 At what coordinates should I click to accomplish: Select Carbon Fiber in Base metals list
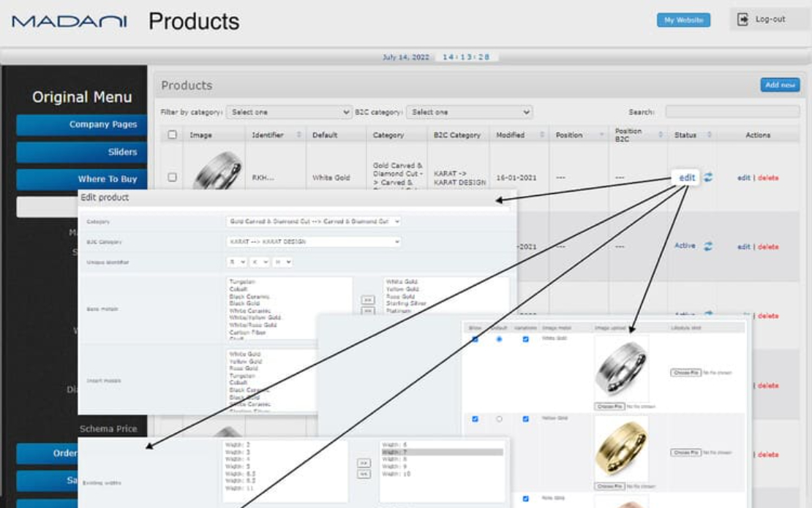tap(247, 333)
